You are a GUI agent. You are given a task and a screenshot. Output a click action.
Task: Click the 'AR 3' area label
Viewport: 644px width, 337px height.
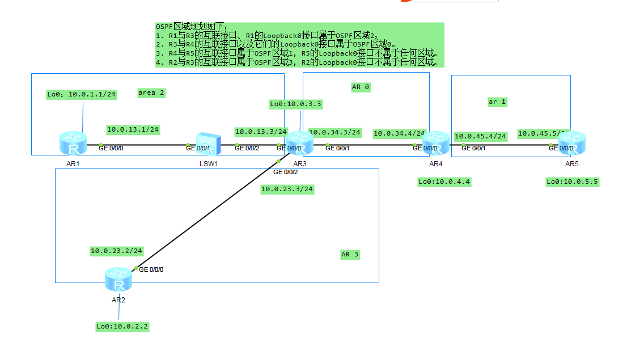(349, 254)
